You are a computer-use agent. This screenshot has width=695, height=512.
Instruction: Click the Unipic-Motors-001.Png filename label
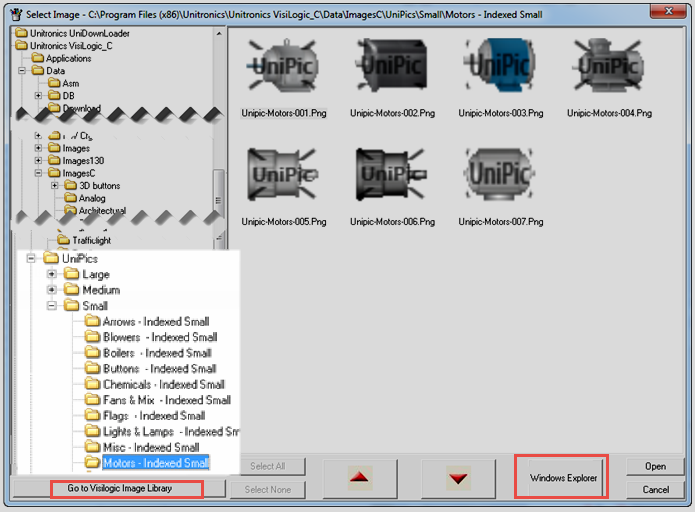284,113
